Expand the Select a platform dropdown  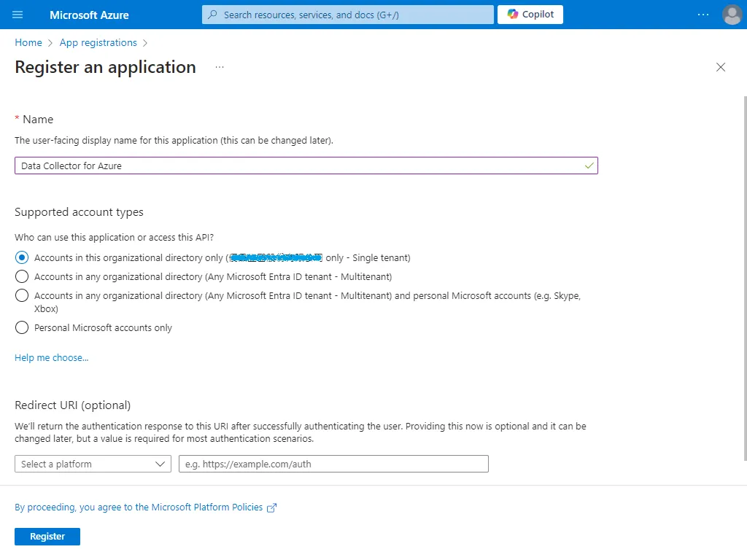click(93, 464)
